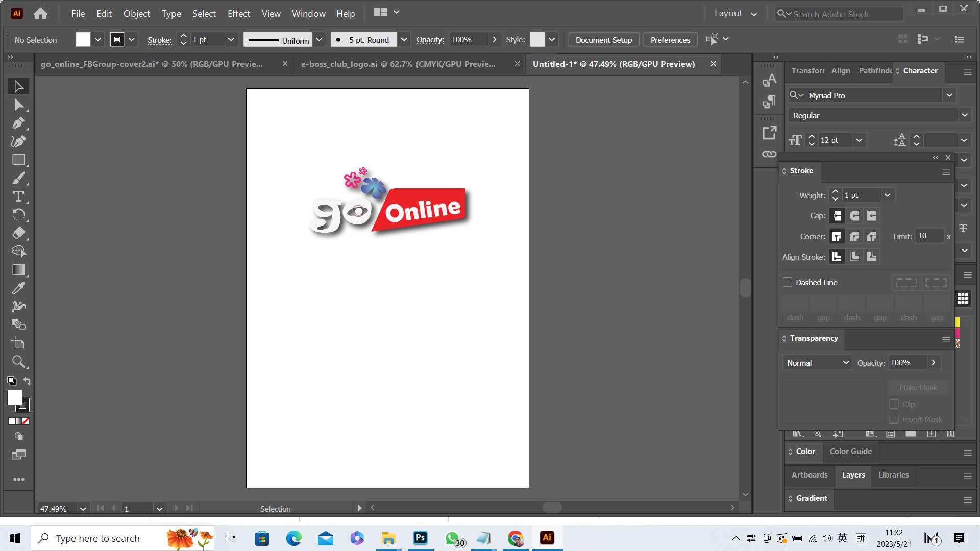Open the Uniform variable width profile dropdown
The width and height of the screenshot is (980, 551).
click(x=319, y=40)
